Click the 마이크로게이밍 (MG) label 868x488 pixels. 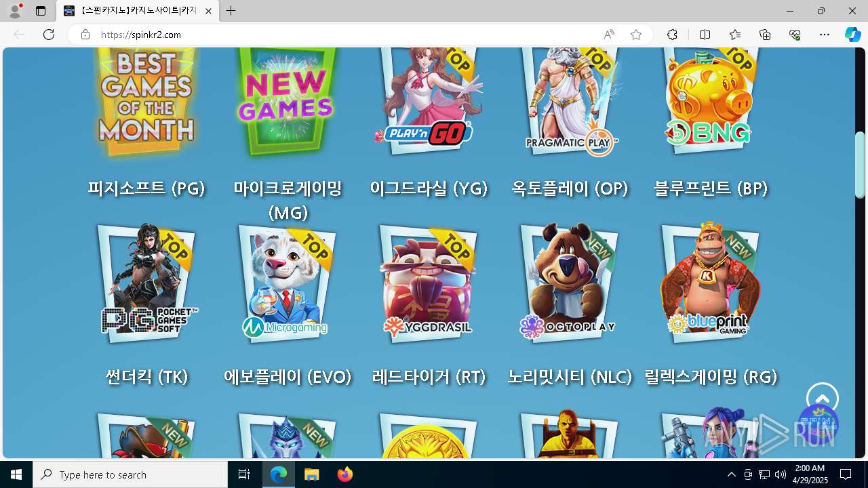[x=288, y=201]
